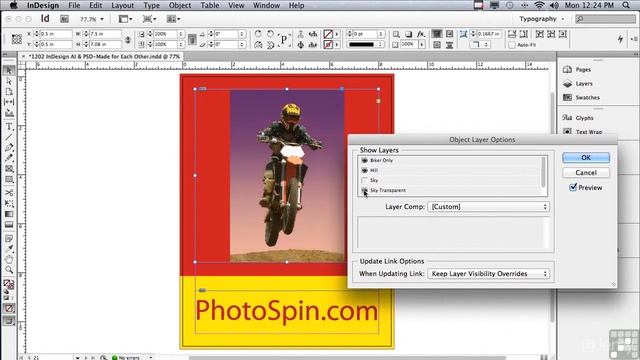640x360 pixels.
Task: Select the Selection tool in toolbox
Action: (x=9, y=71)
